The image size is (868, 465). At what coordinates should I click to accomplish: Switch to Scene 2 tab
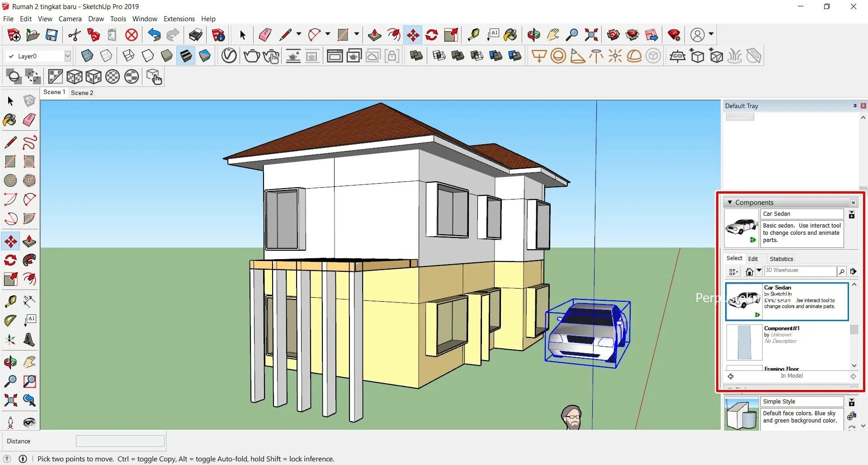pyautogui.click(x=82, y=93)
